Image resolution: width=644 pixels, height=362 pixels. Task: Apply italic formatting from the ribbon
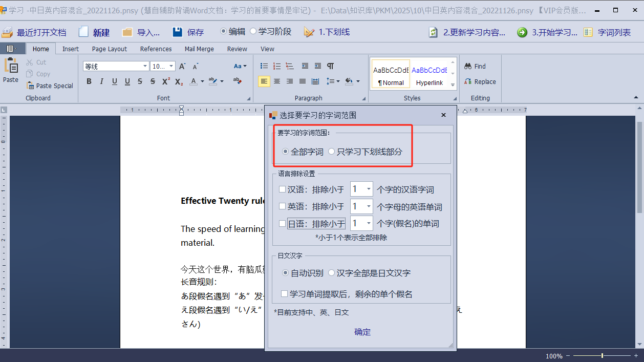[101, 81]
